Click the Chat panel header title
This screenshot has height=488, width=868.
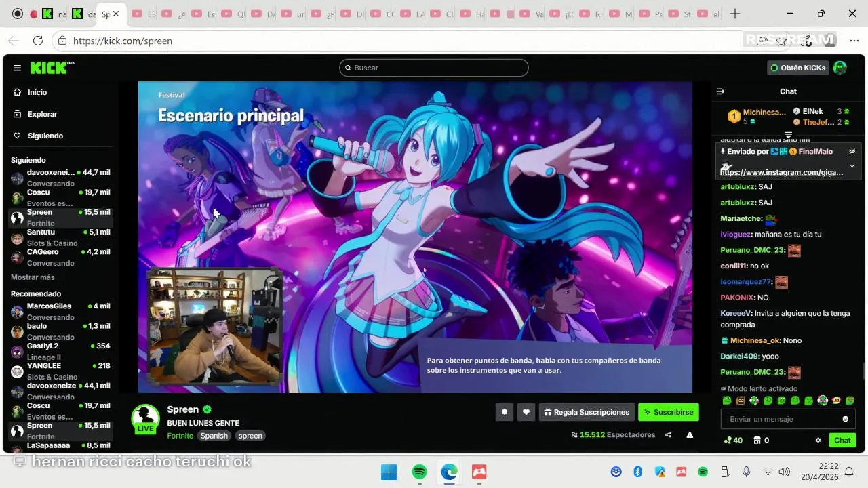point(788,91)
